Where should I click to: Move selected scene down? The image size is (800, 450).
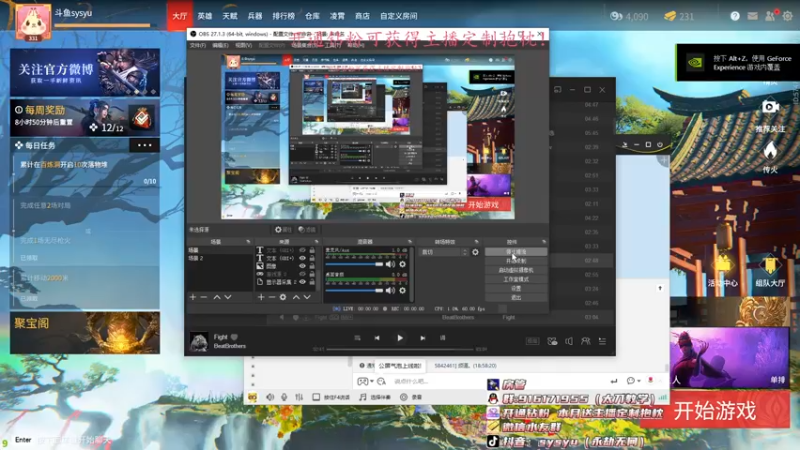coord(228,297)
